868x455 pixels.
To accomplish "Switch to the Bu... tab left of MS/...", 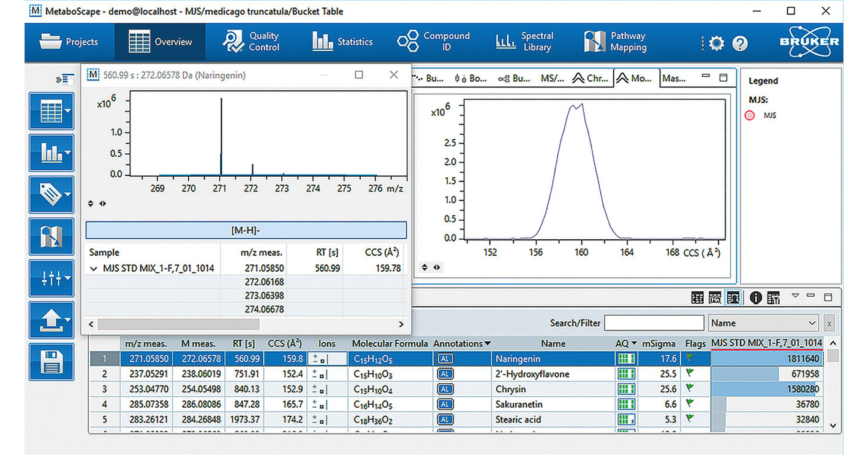I will pyautogui.click(x=513, y=78).
